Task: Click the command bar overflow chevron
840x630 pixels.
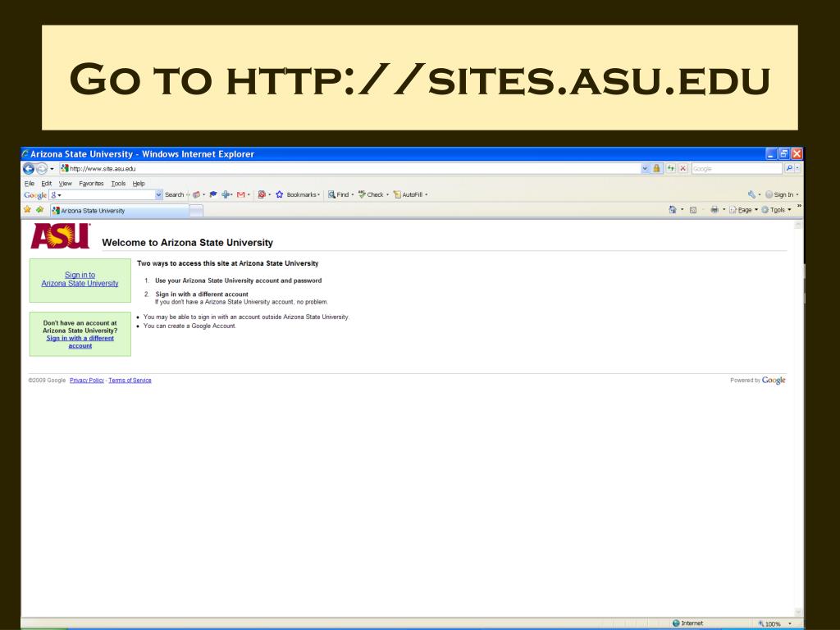Action: (x=799, y=206)
